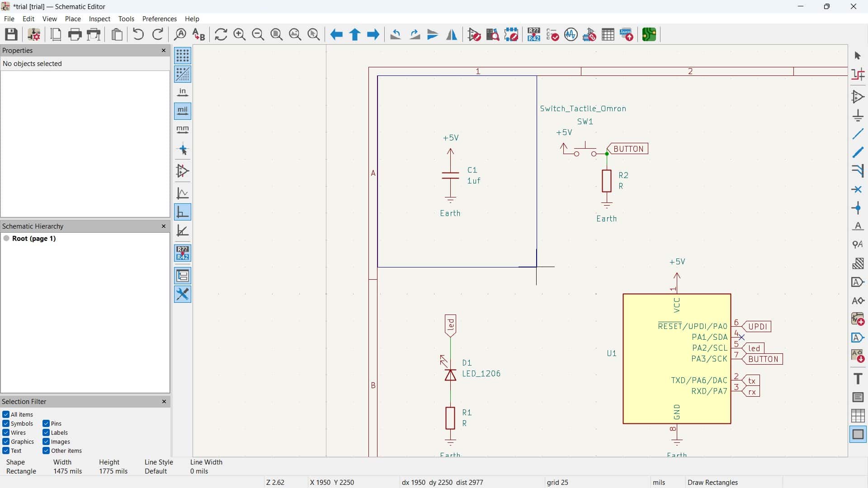
Task: Click the Save schematic icon
Action: (11, 34)
